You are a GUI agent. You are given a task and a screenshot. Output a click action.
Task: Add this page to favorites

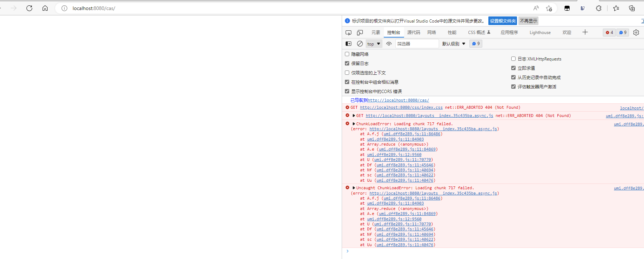(x=549, y=8)
